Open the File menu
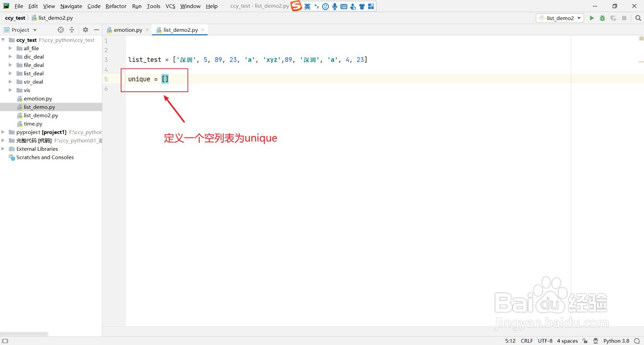This screenshot has width=644, height=345. (x=19, y=6)
